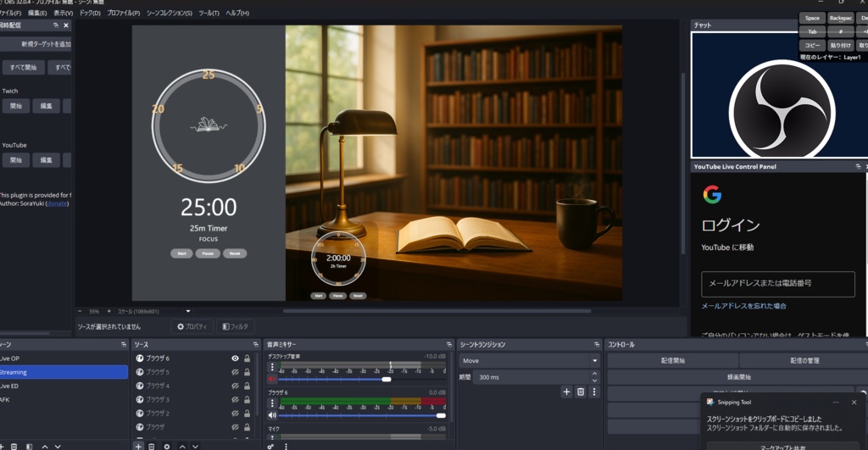Click 録画開始 start recording button
The width and height of the screenshot is (868, 450).
(x=738, y=377)
